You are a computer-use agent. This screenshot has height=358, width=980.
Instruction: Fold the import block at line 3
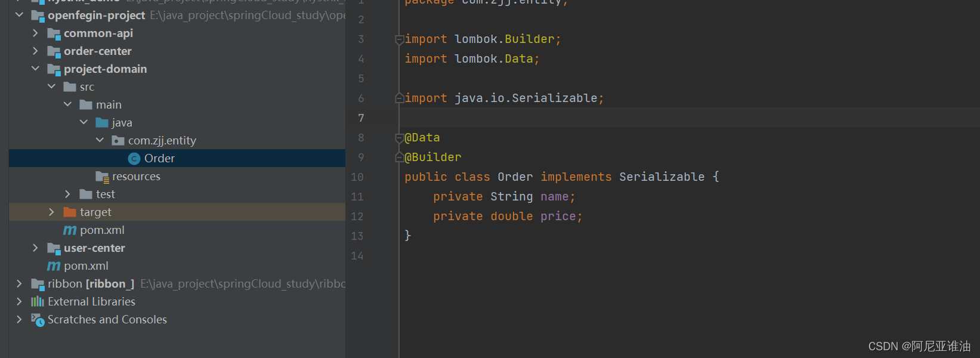(400, 39)
